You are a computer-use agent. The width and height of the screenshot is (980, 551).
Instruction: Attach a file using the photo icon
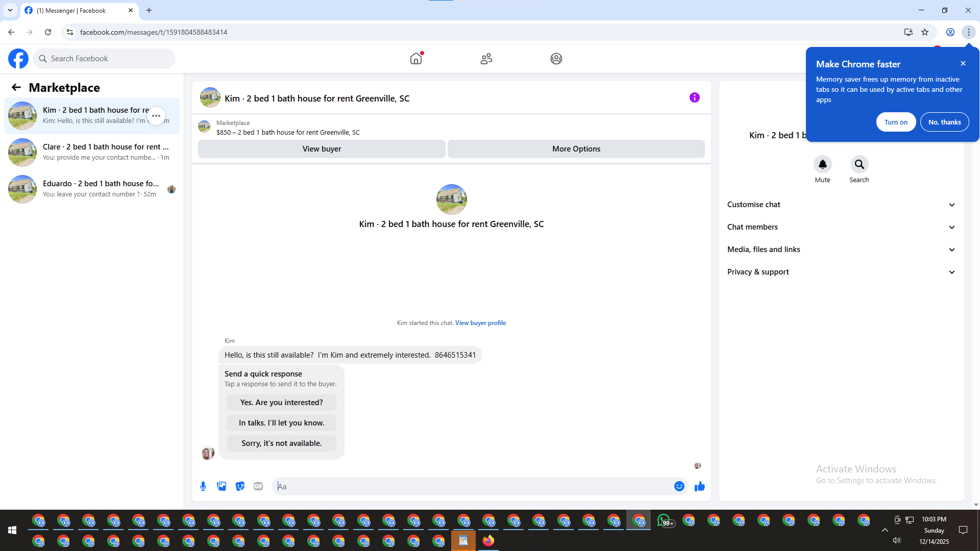222,486
